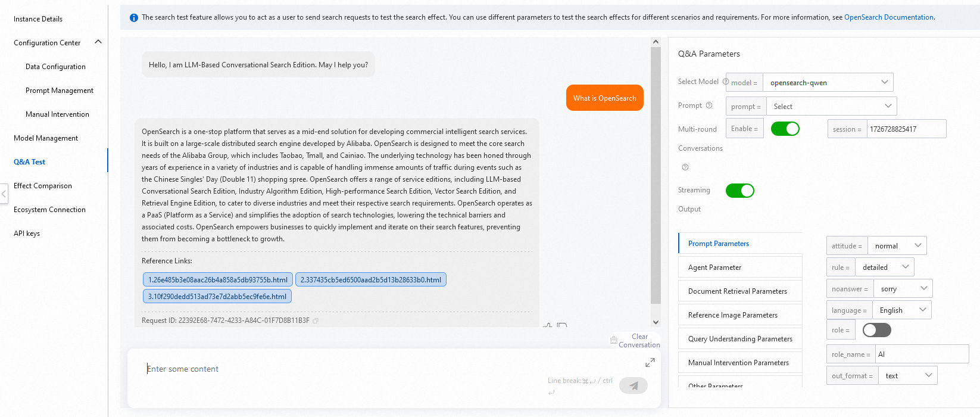Click the info icon in the top banner
Image resolution: width=980 pixels, height=417 pixels.
pos(134,18)
